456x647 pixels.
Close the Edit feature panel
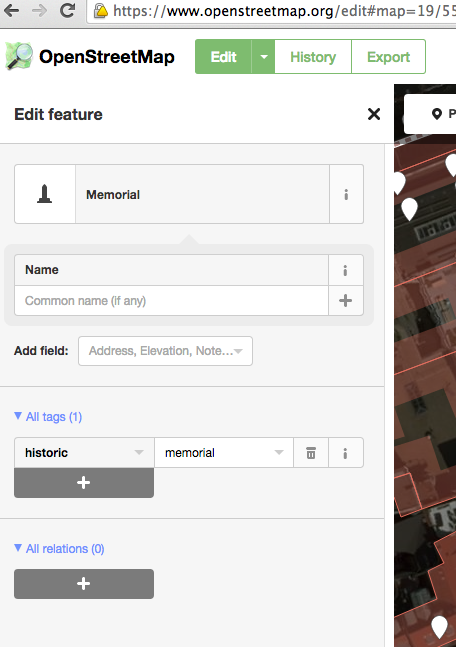(374, 114)
